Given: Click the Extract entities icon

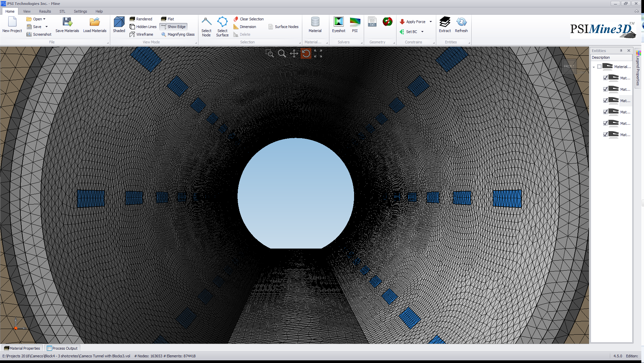Looking at the screenshot, I should (x=445, y=22).
